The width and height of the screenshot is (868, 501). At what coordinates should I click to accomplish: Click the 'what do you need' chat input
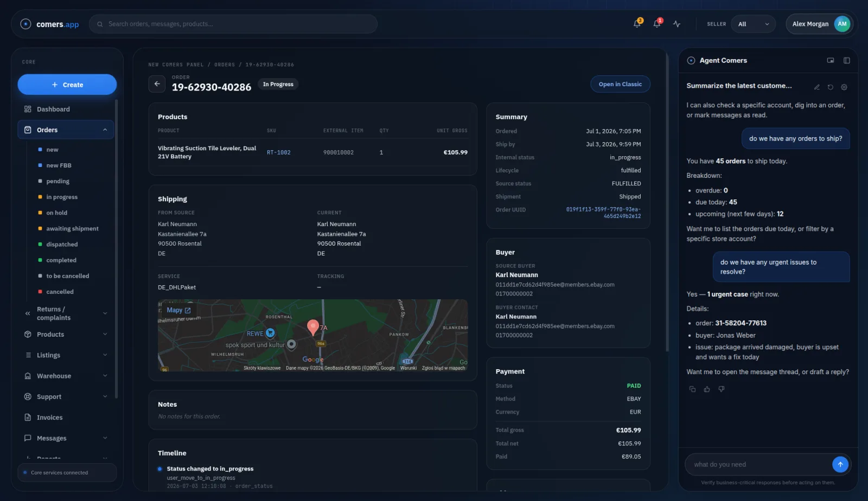758,464
